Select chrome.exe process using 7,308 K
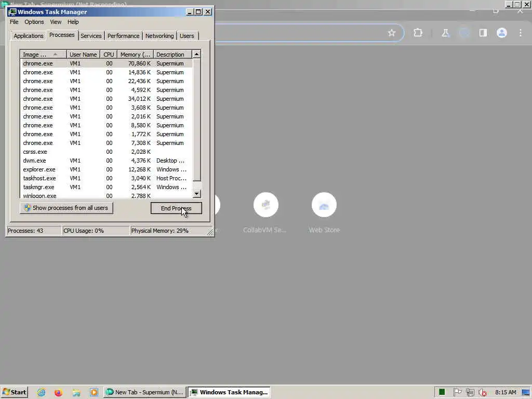 [x=106, y=143]
